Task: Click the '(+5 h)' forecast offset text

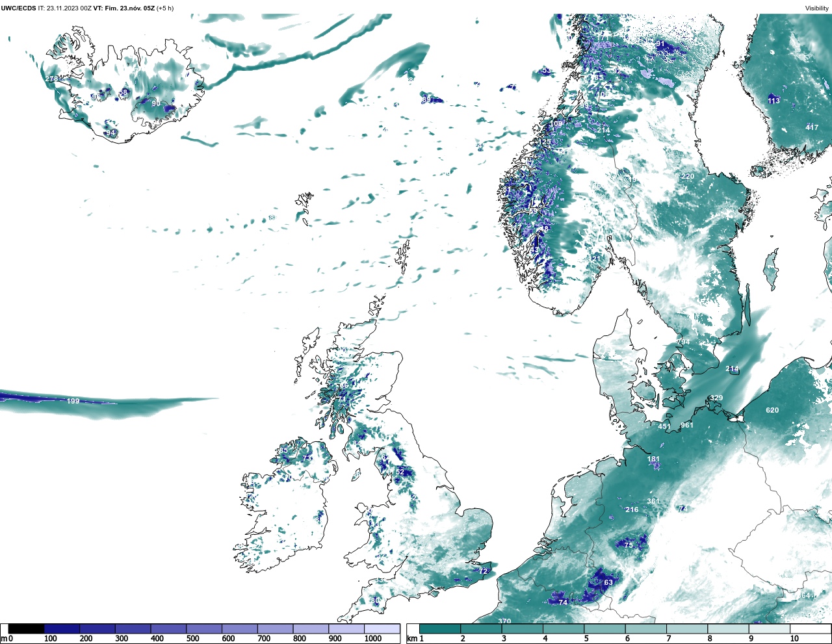Action: 165,8
